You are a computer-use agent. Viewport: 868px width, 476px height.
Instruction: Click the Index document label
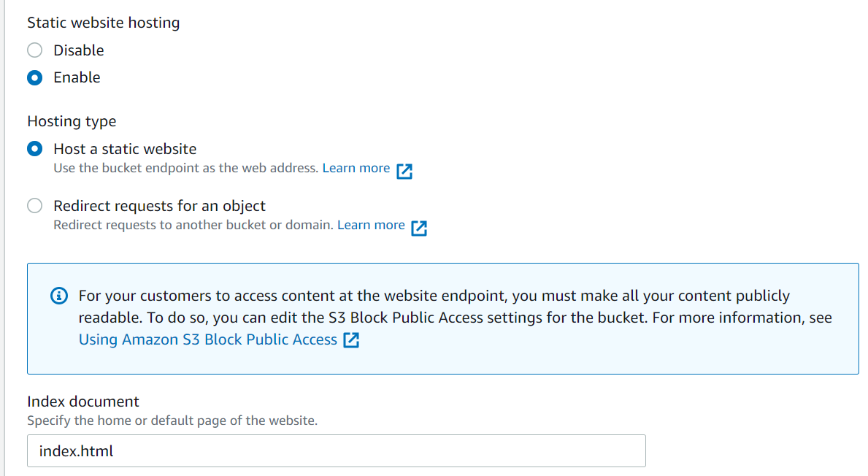click(82, 401)
